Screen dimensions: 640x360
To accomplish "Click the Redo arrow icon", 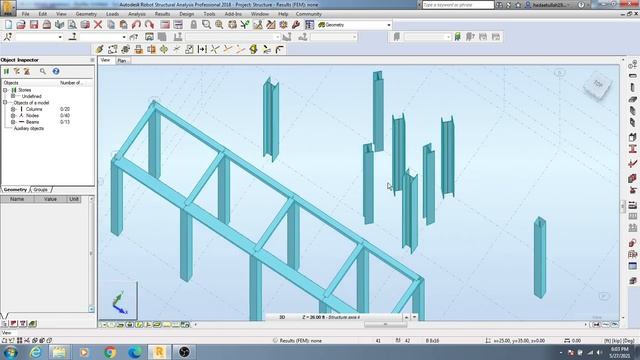I will coord(149,25).
